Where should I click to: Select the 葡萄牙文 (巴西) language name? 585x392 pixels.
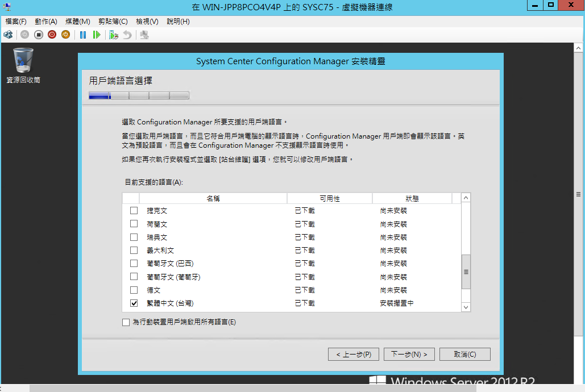[170, 264]
